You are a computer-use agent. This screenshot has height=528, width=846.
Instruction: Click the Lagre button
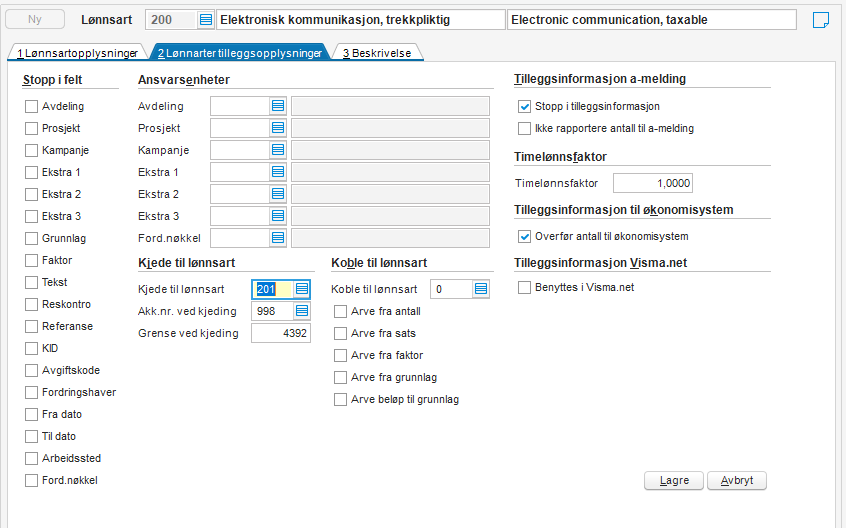674,481
